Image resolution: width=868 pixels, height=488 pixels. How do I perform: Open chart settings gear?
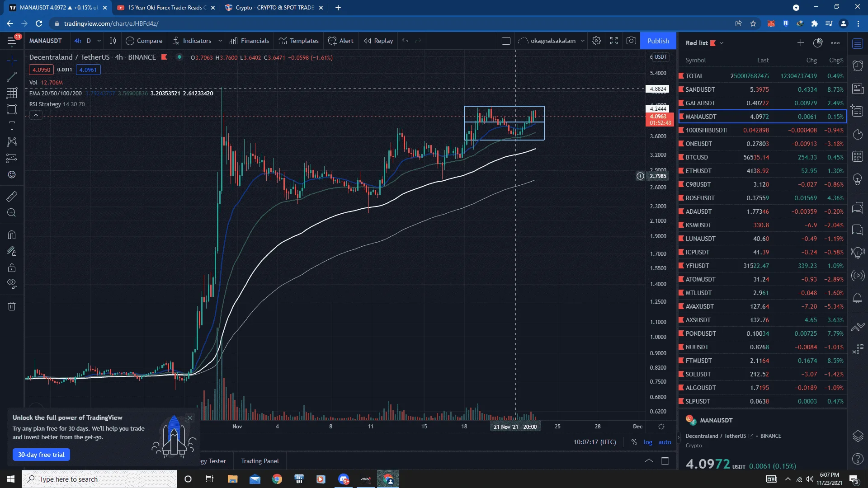(596, 41)
